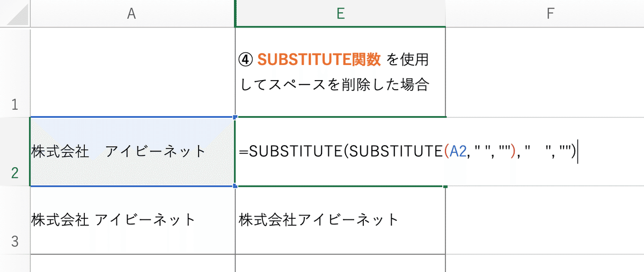
Task: Click the green fill handle of the formula cell
Action: [445, 186]
